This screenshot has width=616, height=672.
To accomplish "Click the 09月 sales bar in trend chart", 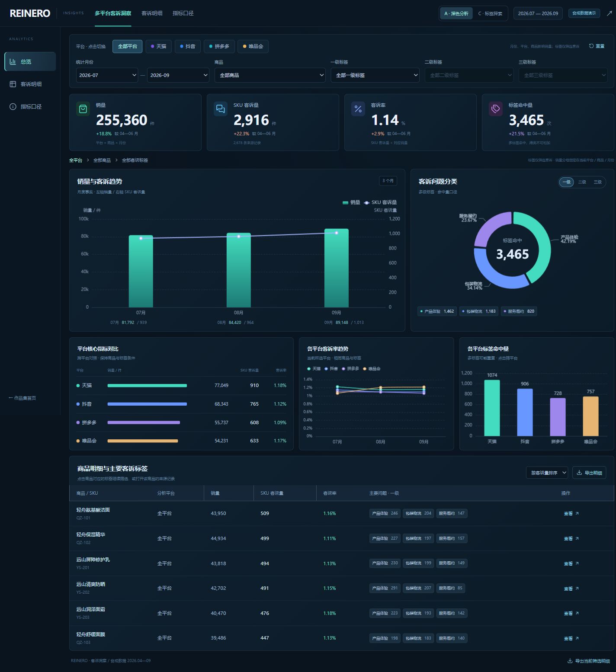I will point(337,268).
